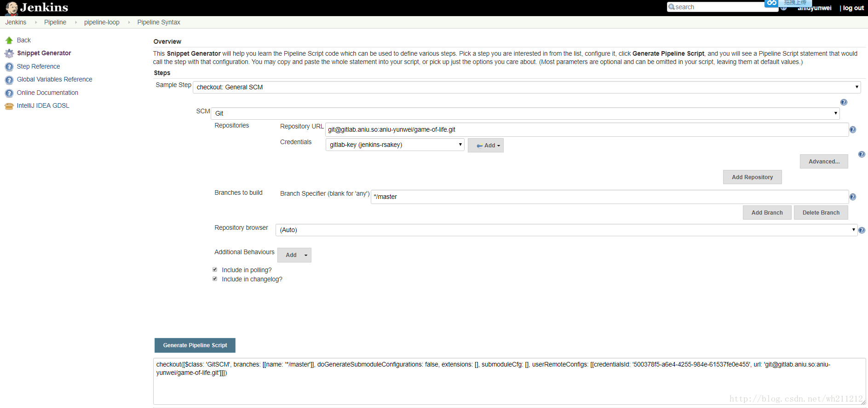Open Online Documentation link

point(47,93)
